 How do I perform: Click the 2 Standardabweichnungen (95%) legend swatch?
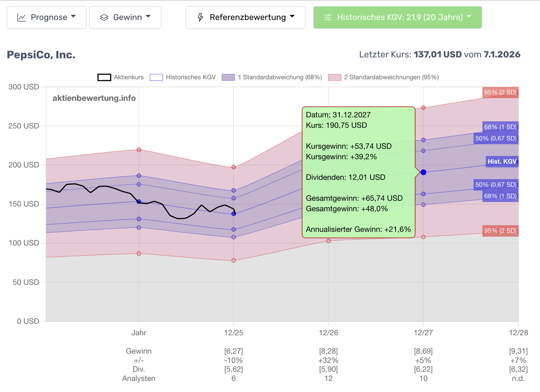tap(334, 77)
